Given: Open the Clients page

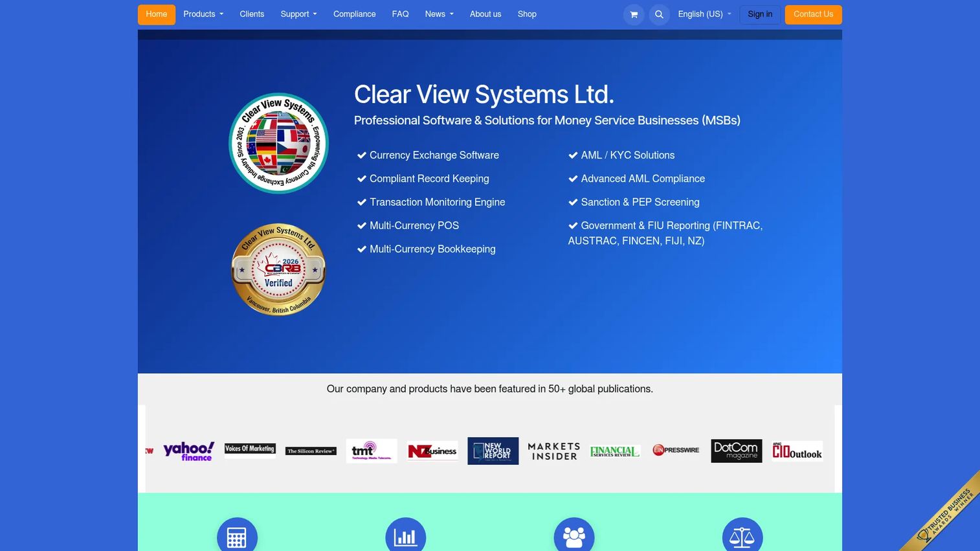Looking at the screenshot, I should click(x=252, y=14).
